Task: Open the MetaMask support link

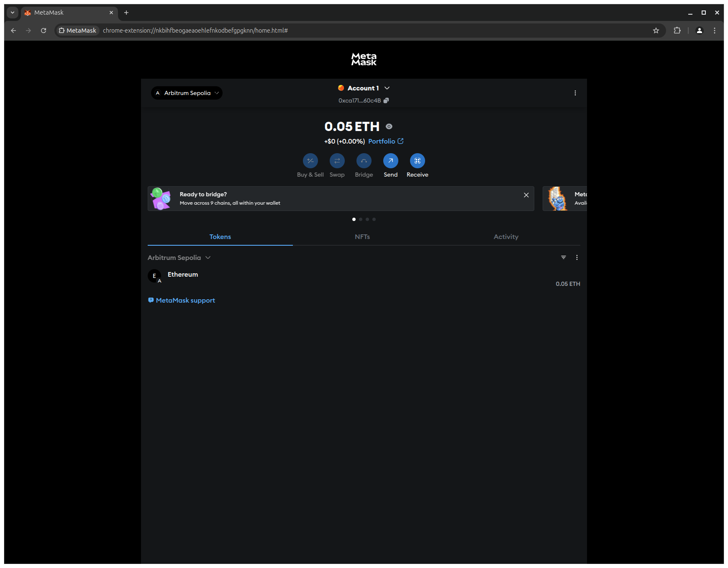Action: [x=182, y=301]
